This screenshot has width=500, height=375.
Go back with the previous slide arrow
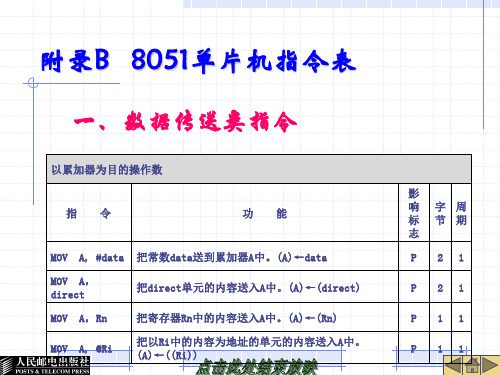454,366
